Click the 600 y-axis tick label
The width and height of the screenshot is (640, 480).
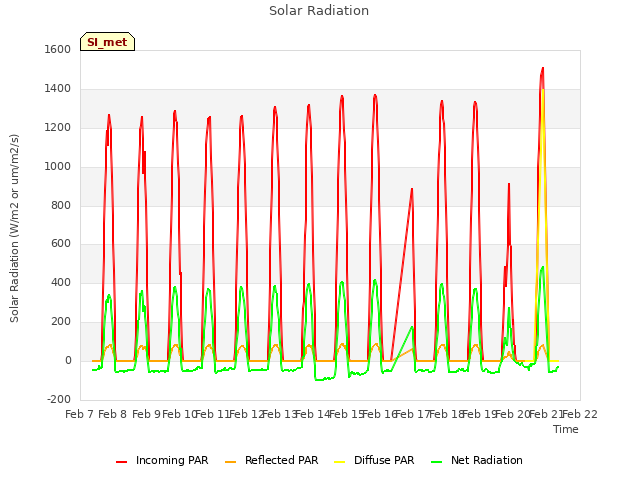[61, 244]
